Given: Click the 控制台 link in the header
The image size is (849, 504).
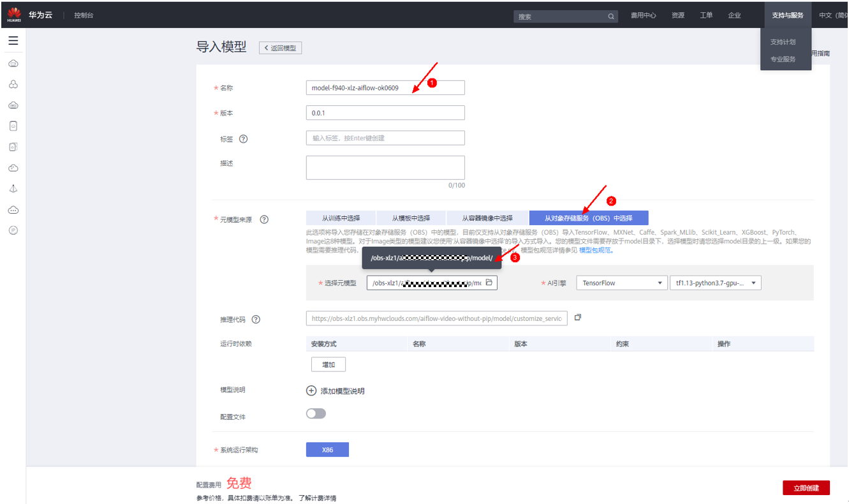Looking at the screenshot, I should [x=84, y=15].
